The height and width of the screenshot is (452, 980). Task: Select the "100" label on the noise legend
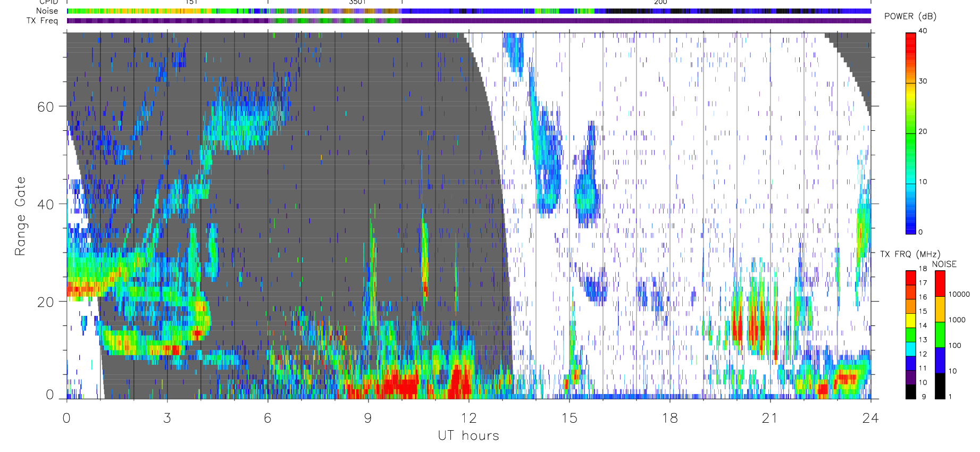(x=955, y=346)
